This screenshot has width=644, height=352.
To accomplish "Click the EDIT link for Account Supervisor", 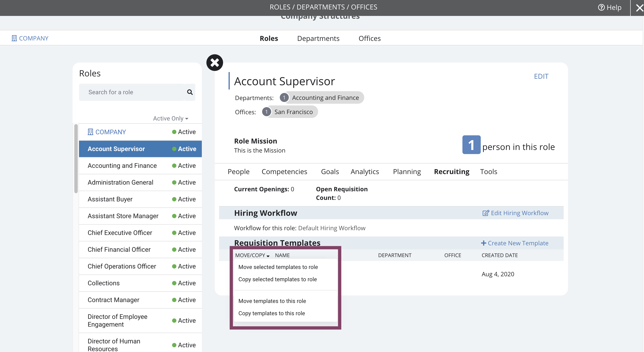I will [541, 76].
